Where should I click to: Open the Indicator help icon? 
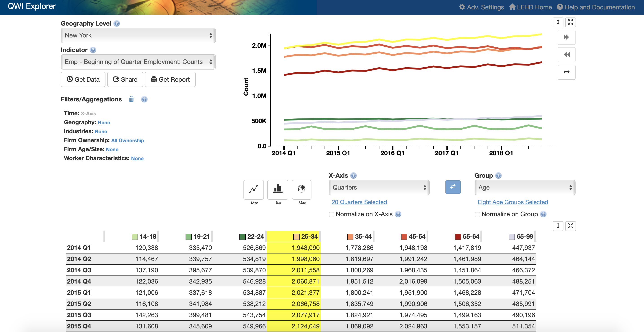point(93,50)
